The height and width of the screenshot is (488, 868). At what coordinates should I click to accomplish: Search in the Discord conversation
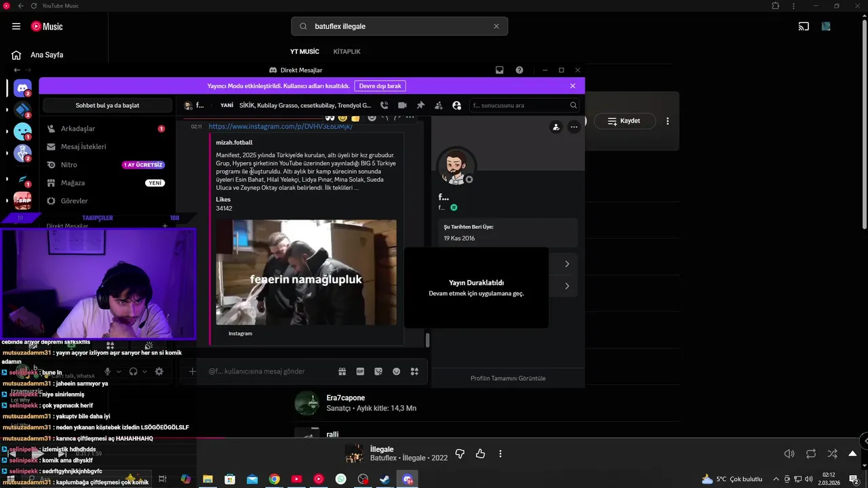pyautogui.click(x=525, y=106)
